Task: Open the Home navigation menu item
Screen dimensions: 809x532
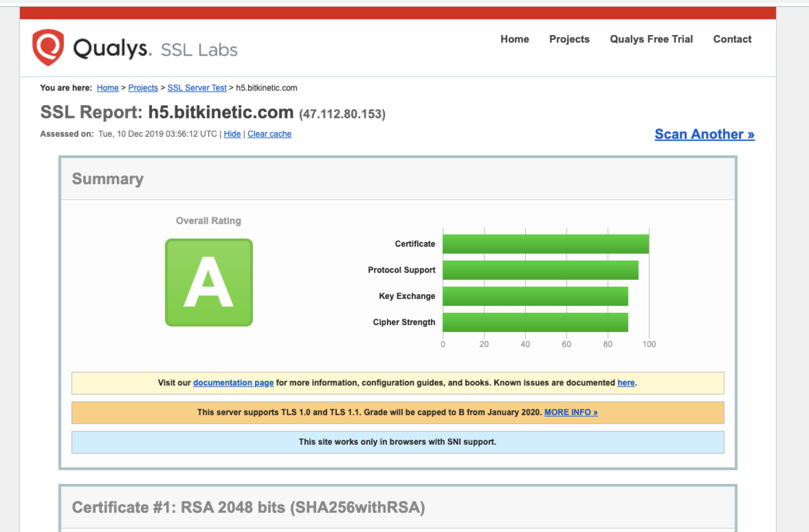Action: [x=514, y=39]
